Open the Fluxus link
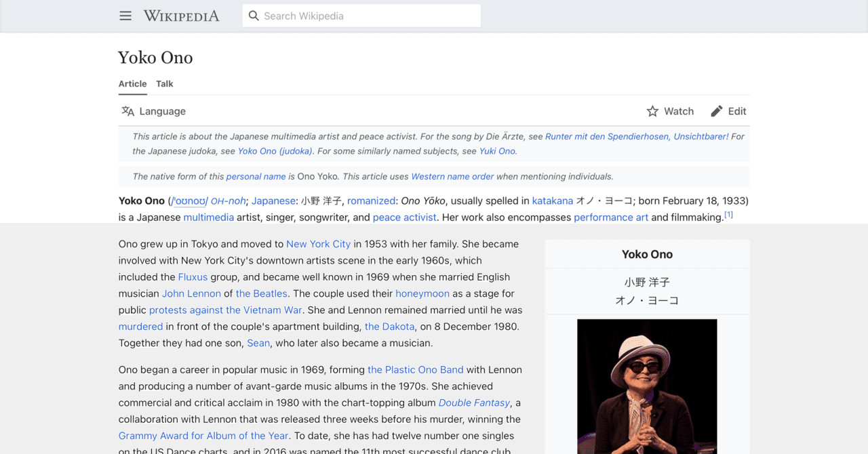This screenshot has width=868, height=454. [193, 277]
